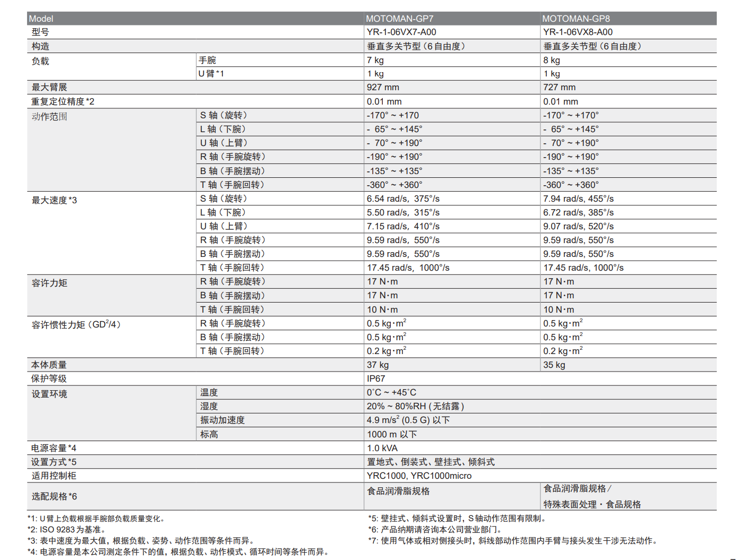Click the 20% ~ 80%RH humidity value
This screenshot has height=560, width=738.
(415, 406)
